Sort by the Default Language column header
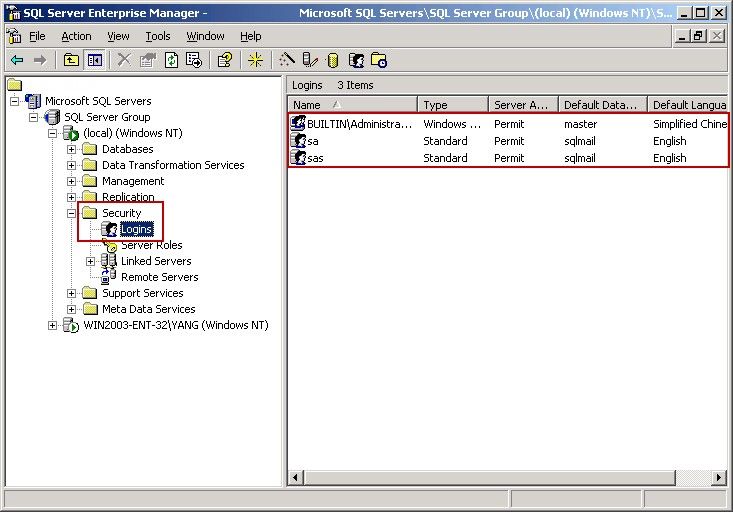Viewport: 733px width, 512px height. (688, 105)
